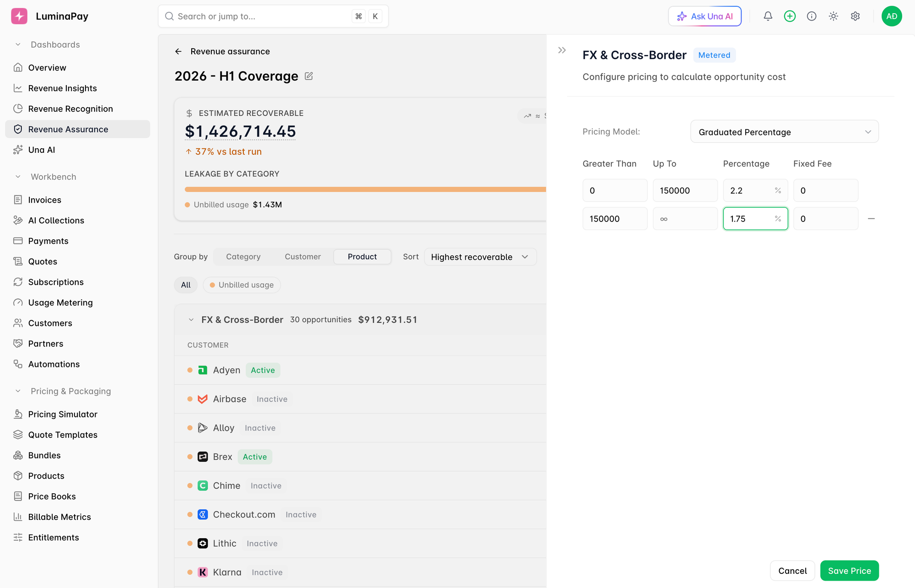The height and width of the screenshot is (588, 915).
Task: Open AI Collections in the sidebar
Action: point(77,221)
